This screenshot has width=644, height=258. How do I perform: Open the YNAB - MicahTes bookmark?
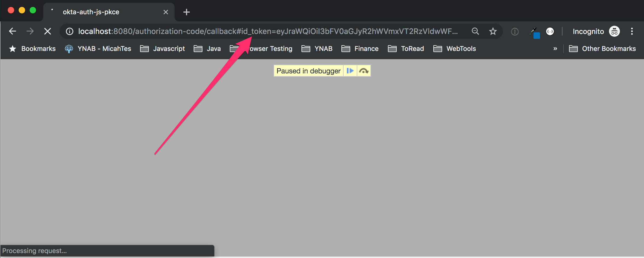click(x=98, y=49)
